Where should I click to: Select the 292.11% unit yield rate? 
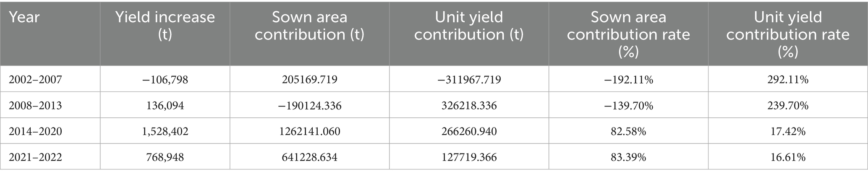pyautogui.click(x=788, y=79)
